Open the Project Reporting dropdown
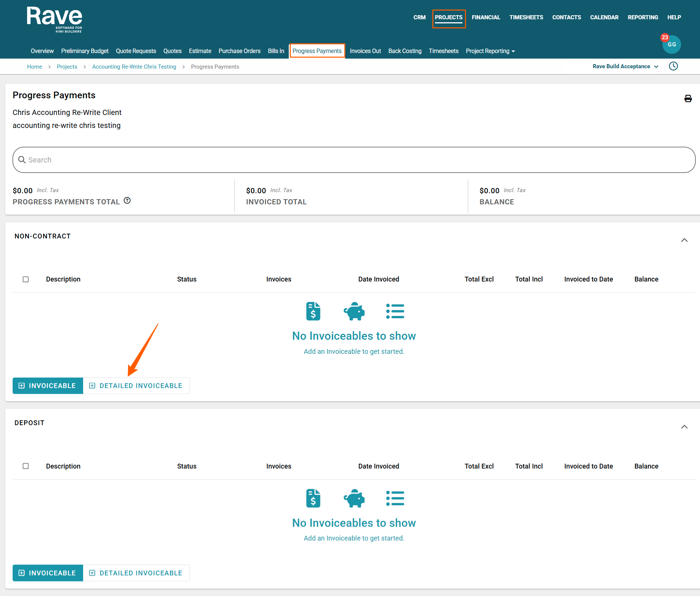The image size is (700, 596). (490, 51)
